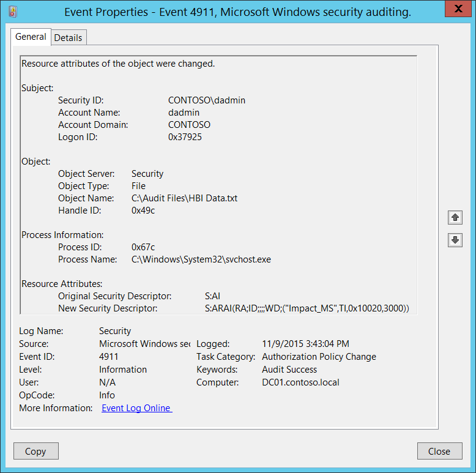Open the Event Log Online link

point(136,408)
